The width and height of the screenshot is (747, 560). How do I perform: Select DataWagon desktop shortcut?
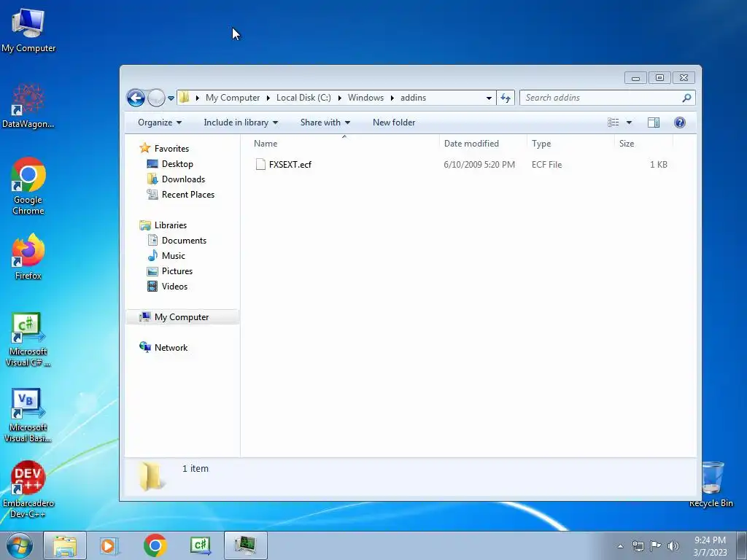tap(28, 106)
